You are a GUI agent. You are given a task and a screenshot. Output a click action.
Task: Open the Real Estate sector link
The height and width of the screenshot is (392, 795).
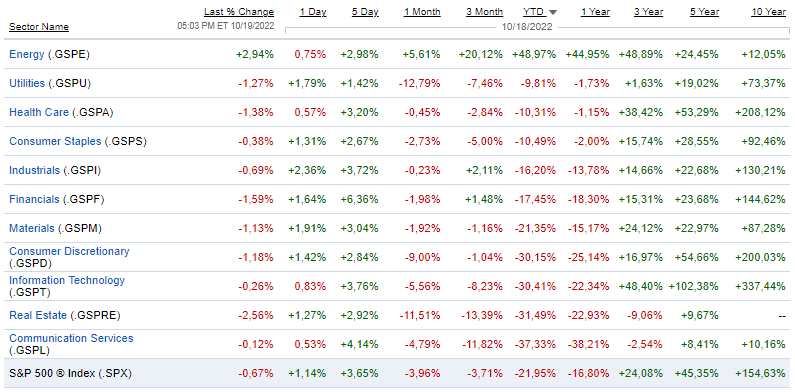(x=38, y=315)
